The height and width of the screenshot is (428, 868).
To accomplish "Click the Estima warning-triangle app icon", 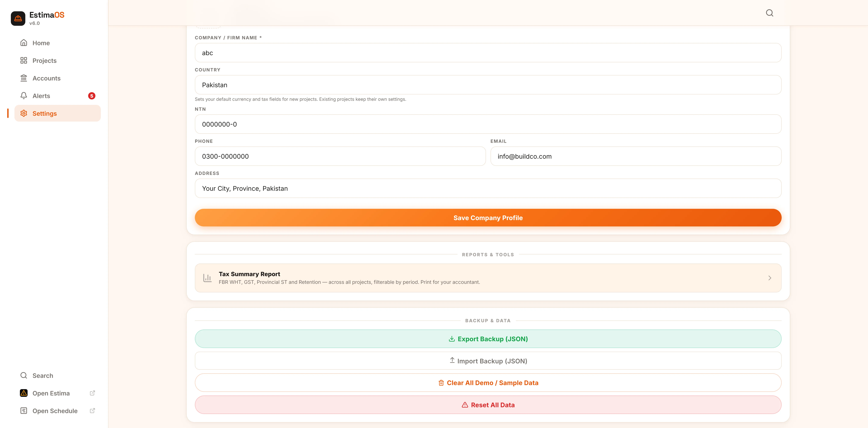I will point(24,393).
